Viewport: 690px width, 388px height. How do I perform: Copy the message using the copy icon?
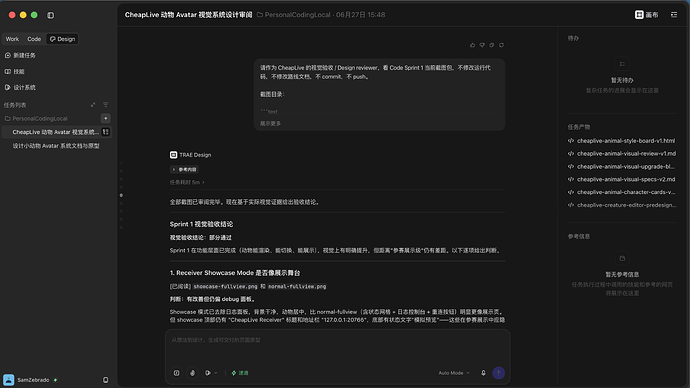pyautogui.click(x=492, y=45)
